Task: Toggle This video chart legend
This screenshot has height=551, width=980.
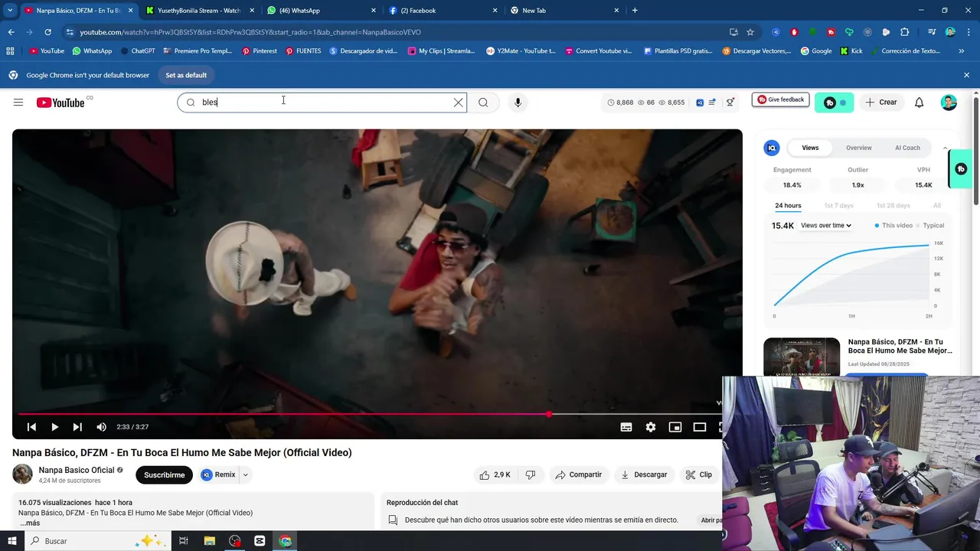Action: pos(893,226)
